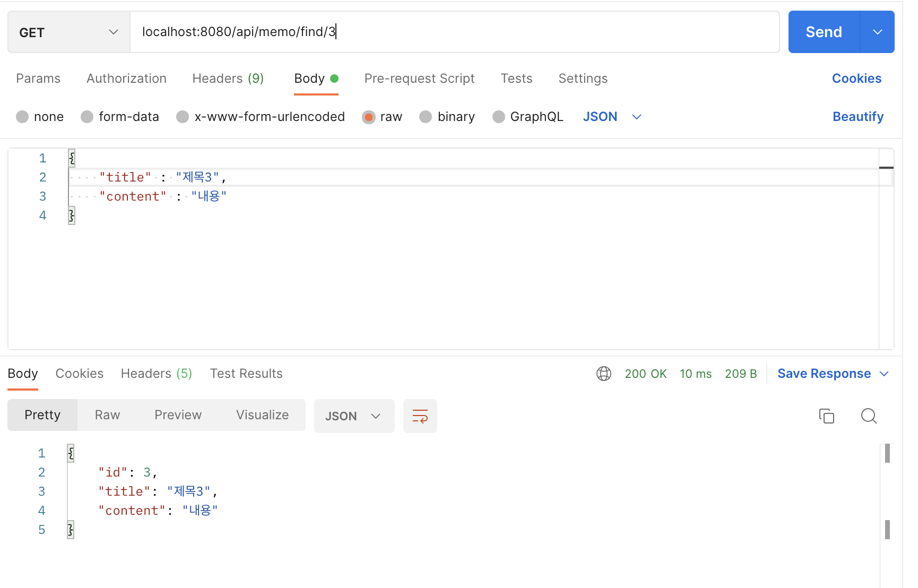Open the request Headers (9) tab
Image resolution: width=918 pixels, height=588 pixels.
(228, 79)
